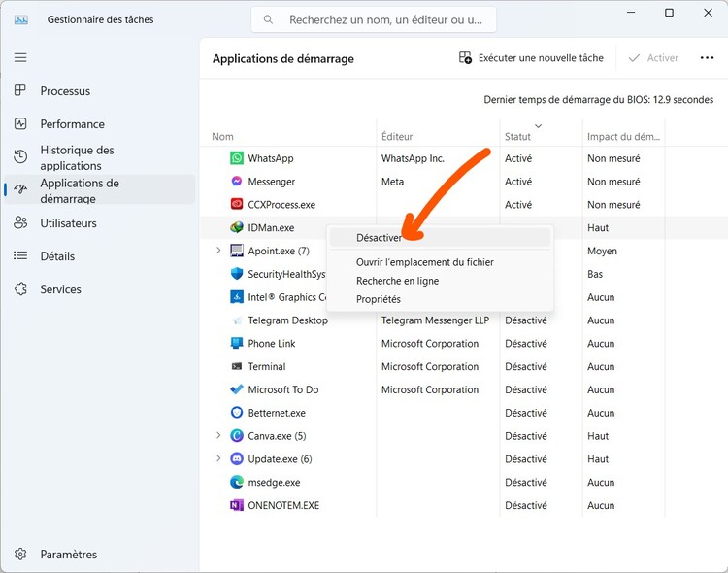Click the Canva.exe icon
Viewport: 728px width, 573px height.
point(237,435)
